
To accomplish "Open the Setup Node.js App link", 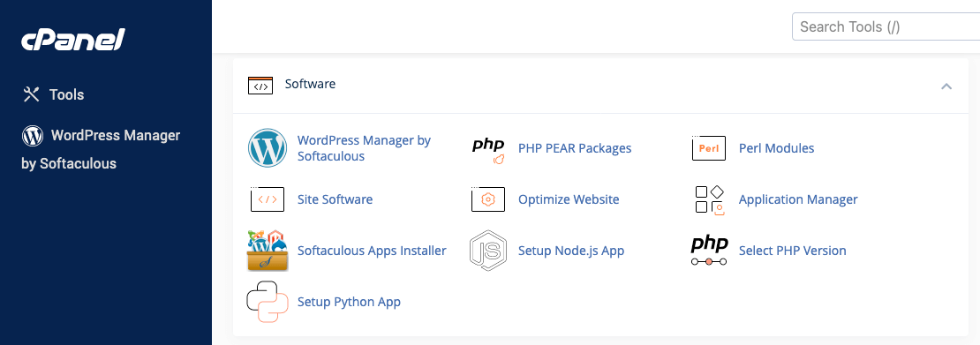I will point(571,251).
